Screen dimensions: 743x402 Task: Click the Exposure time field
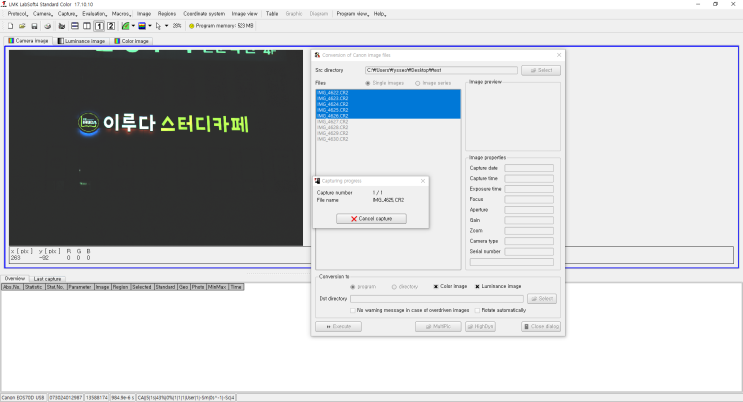529,189
